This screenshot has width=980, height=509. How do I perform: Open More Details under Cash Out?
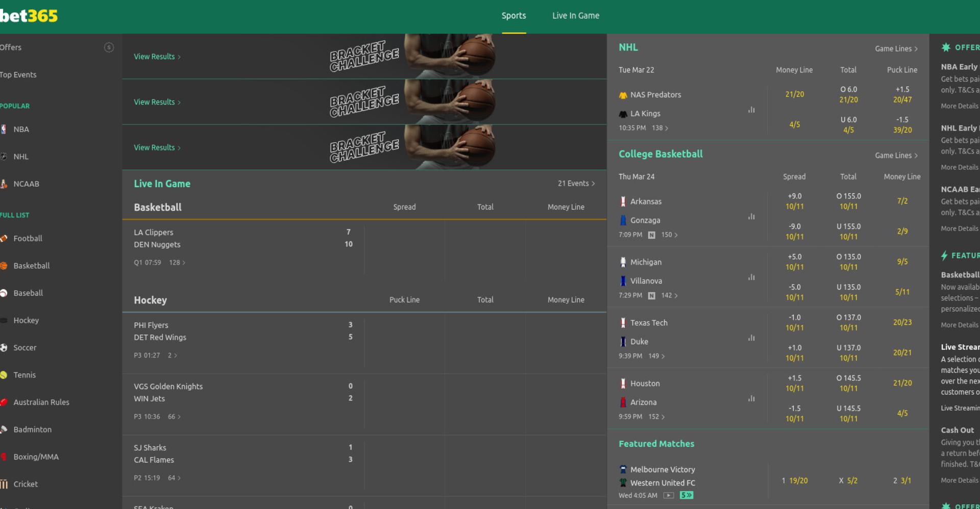pyautogui.click(x=960, y=480)
